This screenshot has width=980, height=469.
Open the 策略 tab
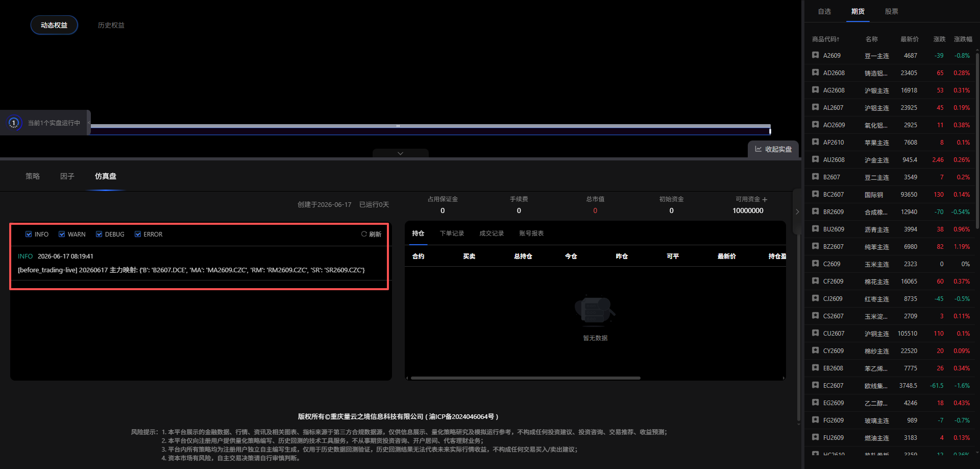tap(33, 176)
